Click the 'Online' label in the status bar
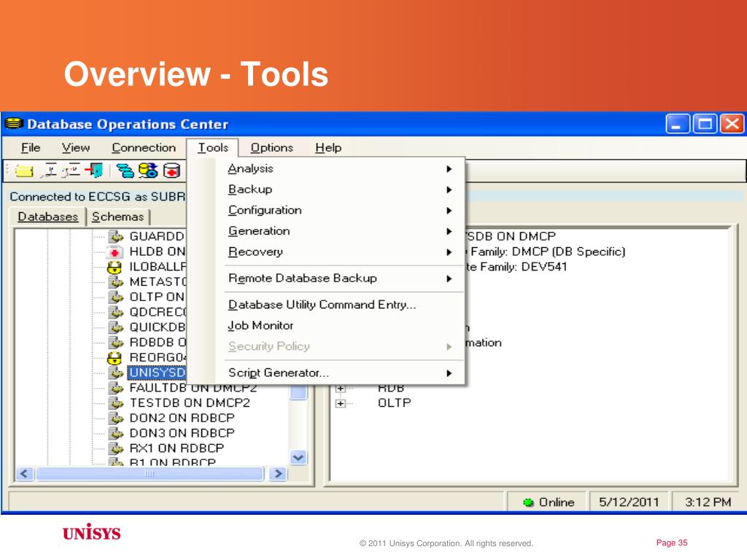747x560 pixels. click(557, 502)
